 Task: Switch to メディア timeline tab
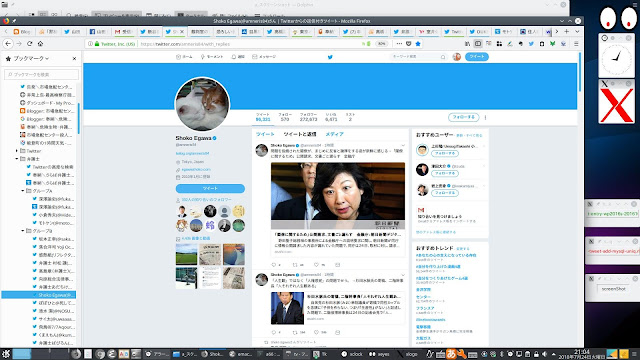(x=334, y=134)
